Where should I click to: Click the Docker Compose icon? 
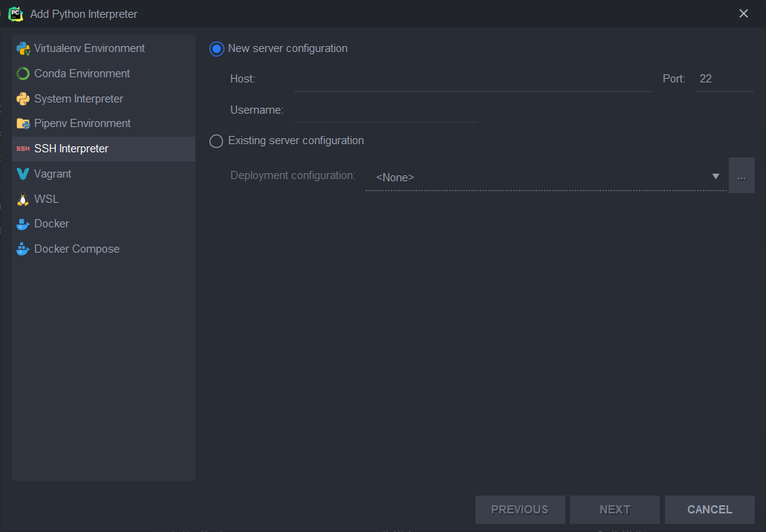click(x=22, y=249)
